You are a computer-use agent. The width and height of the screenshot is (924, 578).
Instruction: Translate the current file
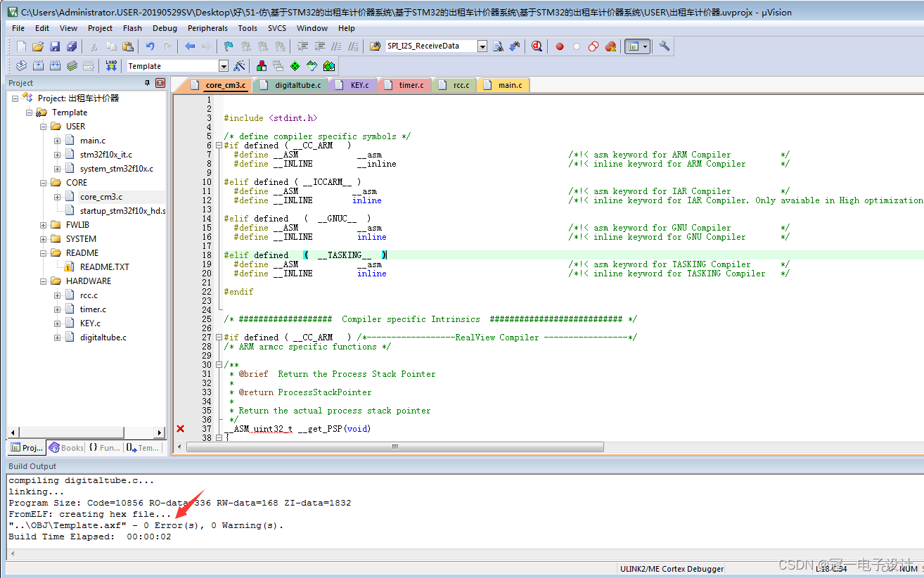[21, 66]
